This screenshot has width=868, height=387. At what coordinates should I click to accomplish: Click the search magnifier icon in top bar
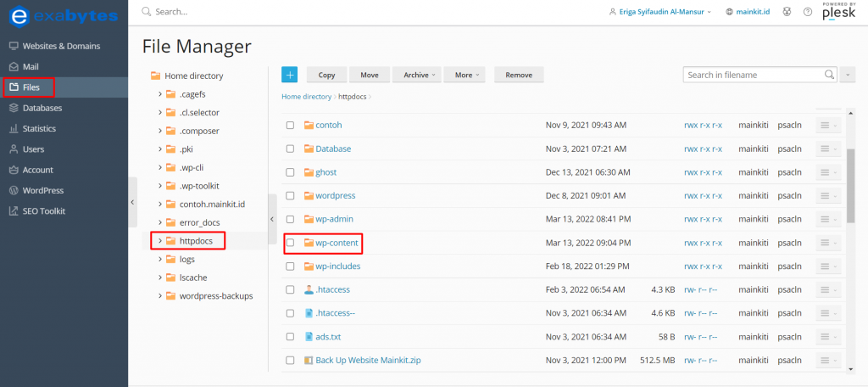(x=146, y=12)
